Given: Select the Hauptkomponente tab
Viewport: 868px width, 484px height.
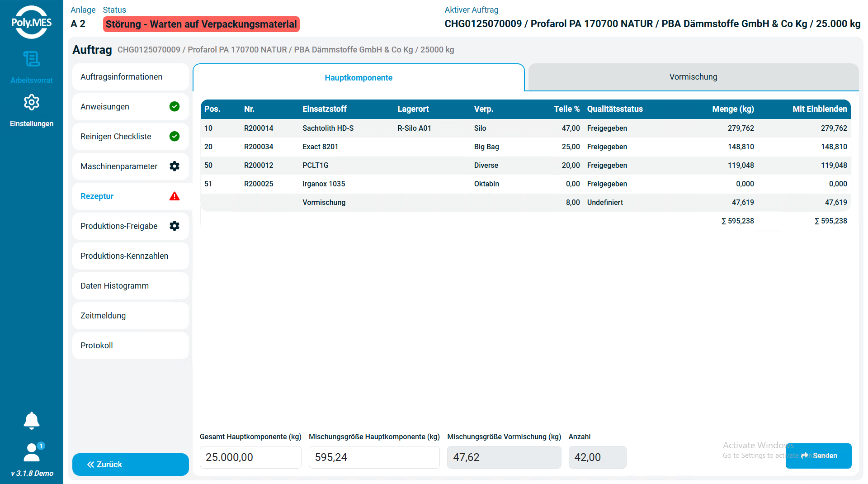Looking at the screenshot, I should pos(359,78).
